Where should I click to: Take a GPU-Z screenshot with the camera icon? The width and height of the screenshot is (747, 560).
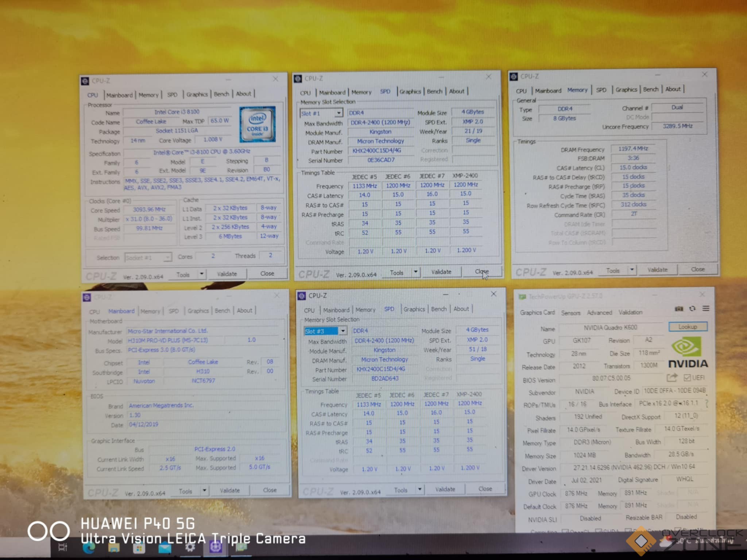[679, 309]
